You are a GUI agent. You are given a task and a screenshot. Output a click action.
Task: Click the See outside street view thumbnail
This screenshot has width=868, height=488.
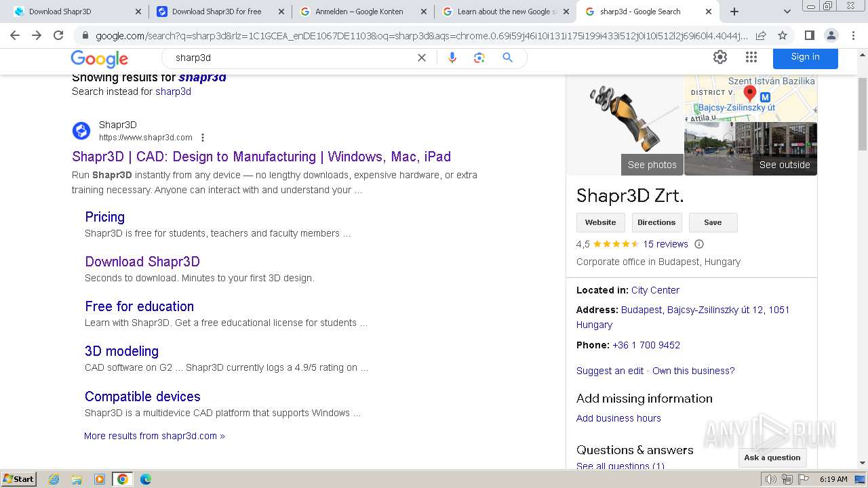pyautogui.click(x=751, y=149)
